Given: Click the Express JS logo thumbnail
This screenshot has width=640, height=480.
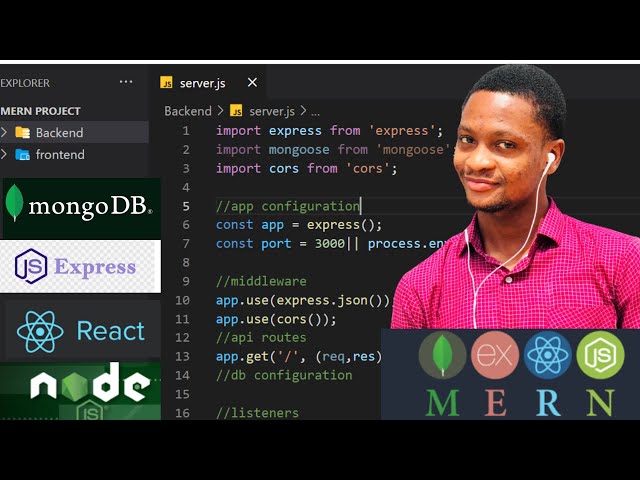Looking at the screenshot, I should tap(80, 266).
